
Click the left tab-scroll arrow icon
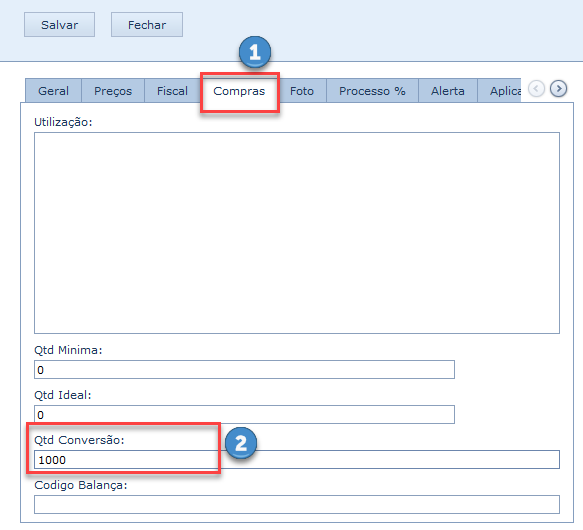(x=536, y=89)
